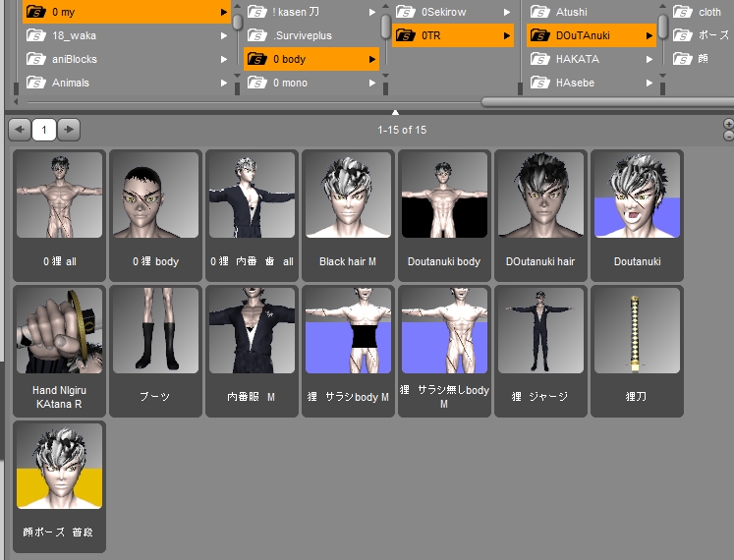
Task: Open the HAKATA folder
Action: [x=592, y=59]
